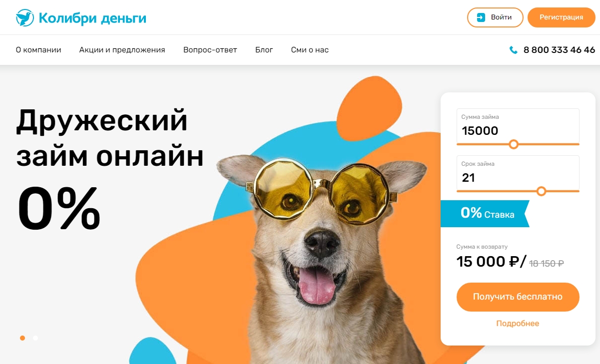Click the Получить бесплатно button
The width and height of the screenshot is (600, 364).
point(518,297)
